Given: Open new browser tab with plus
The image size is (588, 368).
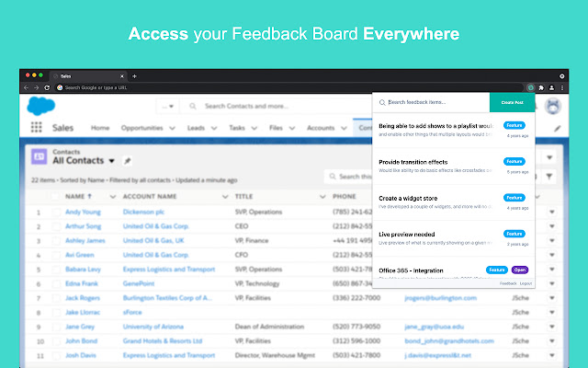Looking at the screenshot, I should click(x=134, y=76).
